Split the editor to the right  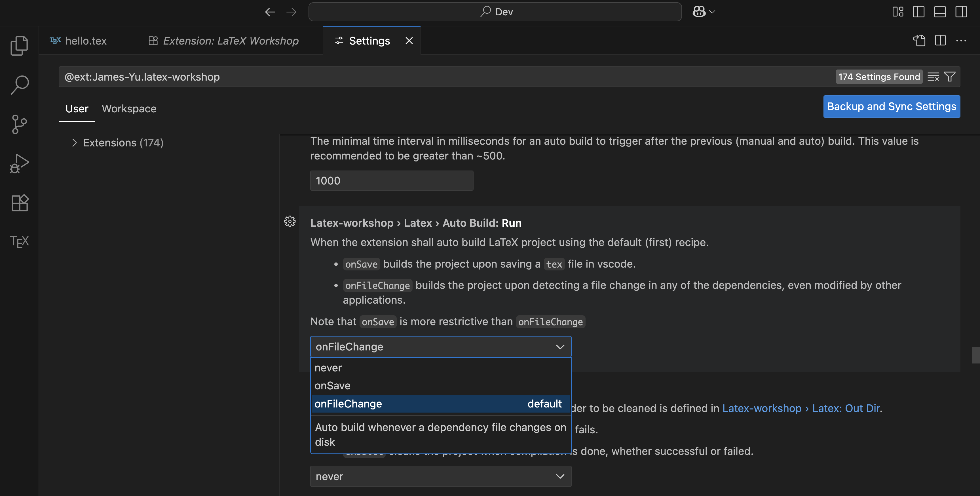(x=940, y=41)
